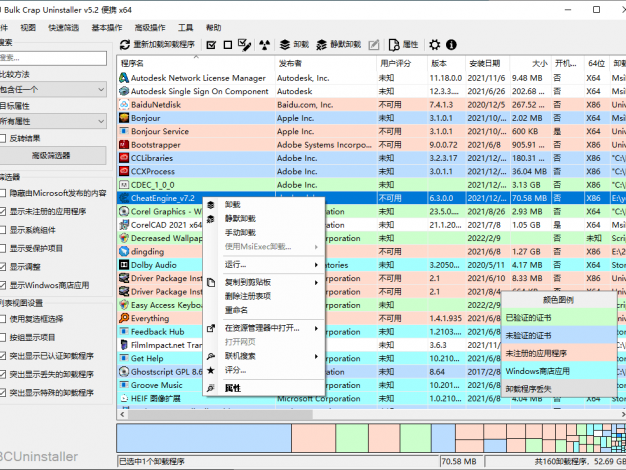The image size is (626, 470).
Task: Toggle 显示Windwos商店应用 checkbox
Action: click(2, 285)
